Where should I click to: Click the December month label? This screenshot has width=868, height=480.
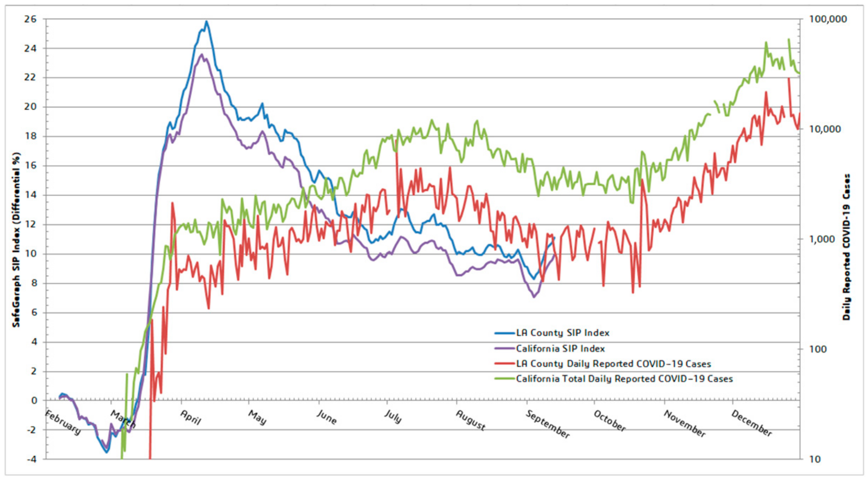[x=752, y=423]
